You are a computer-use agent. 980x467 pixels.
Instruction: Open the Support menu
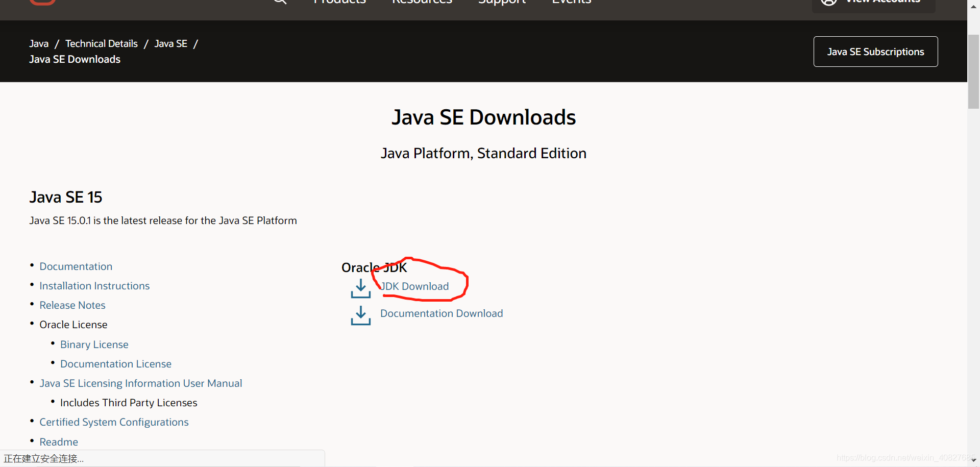point(502,2)
